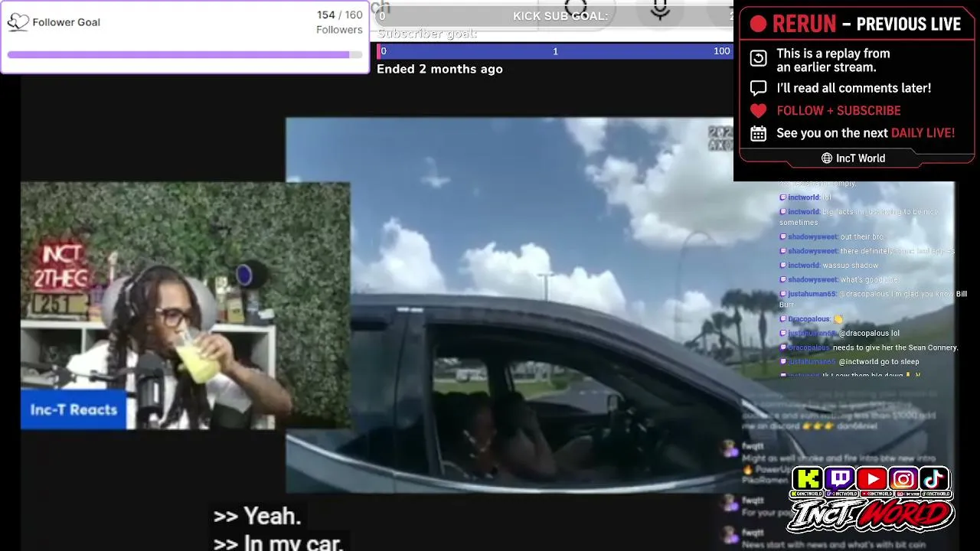Click the Twitch logo in social bar

pyautogui.click(x=840, y=480)
